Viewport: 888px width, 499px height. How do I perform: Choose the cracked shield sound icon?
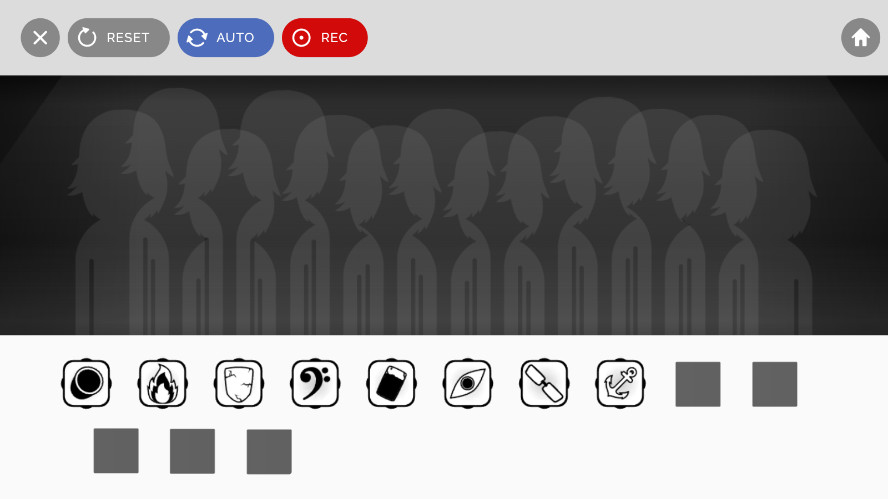(239, 383)
